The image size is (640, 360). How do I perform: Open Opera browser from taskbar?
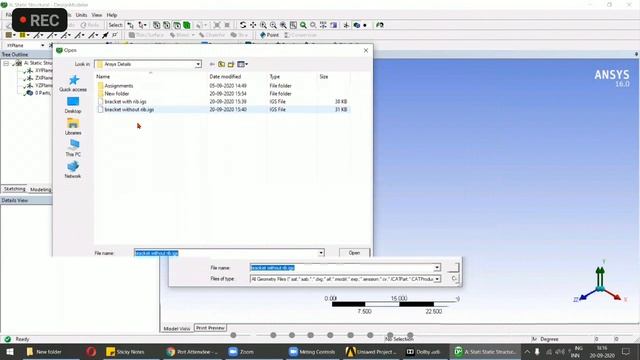pyautogui.click(x=91, y=351)
